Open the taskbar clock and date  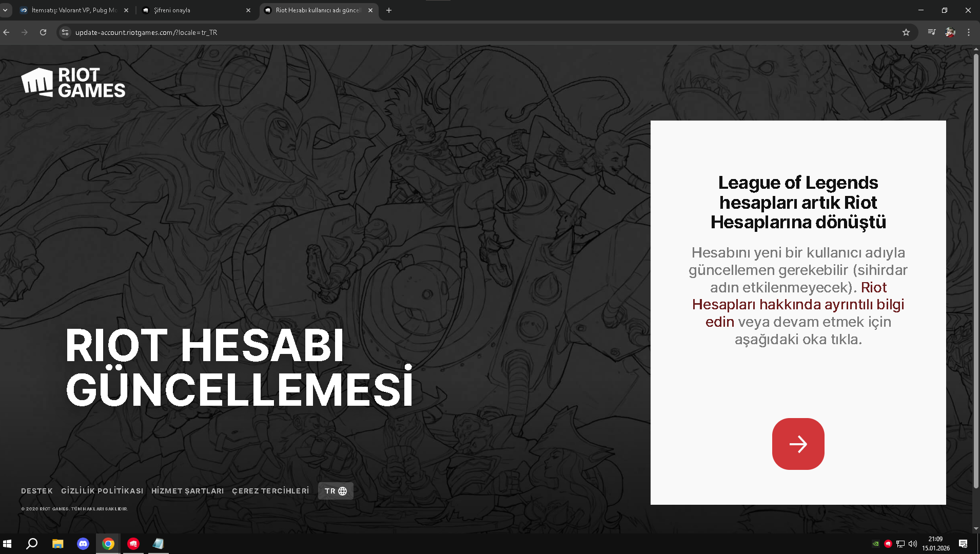point(936,544)
